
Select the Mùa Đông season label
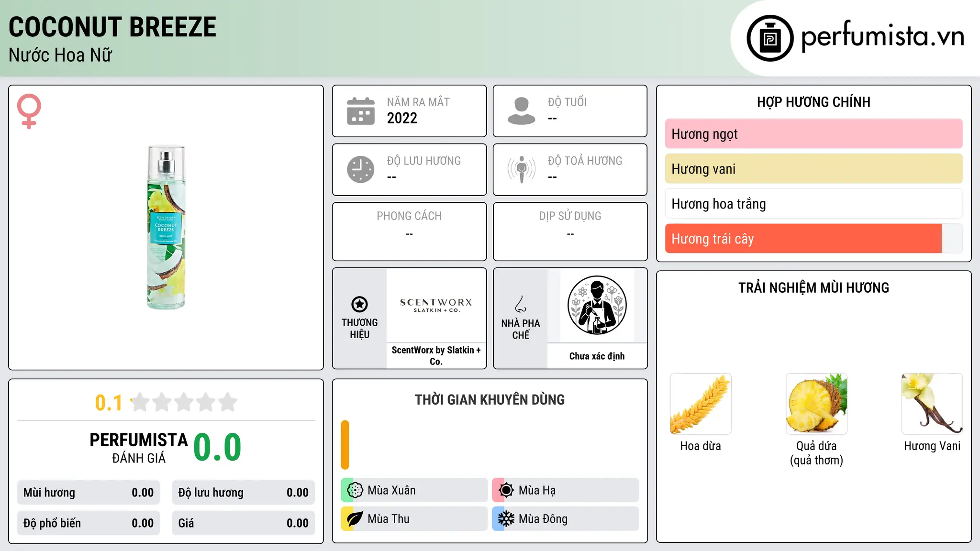(543, 519)
